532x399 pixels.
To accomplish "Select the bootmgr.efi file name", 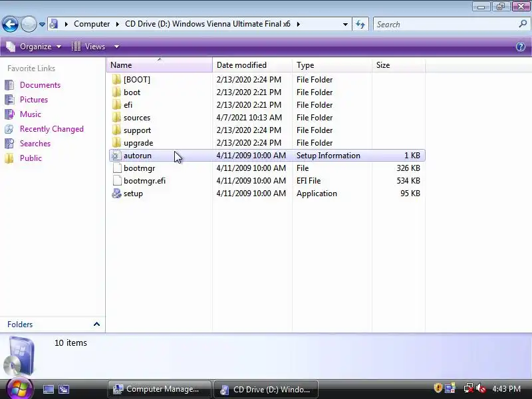I will [144, 181].
